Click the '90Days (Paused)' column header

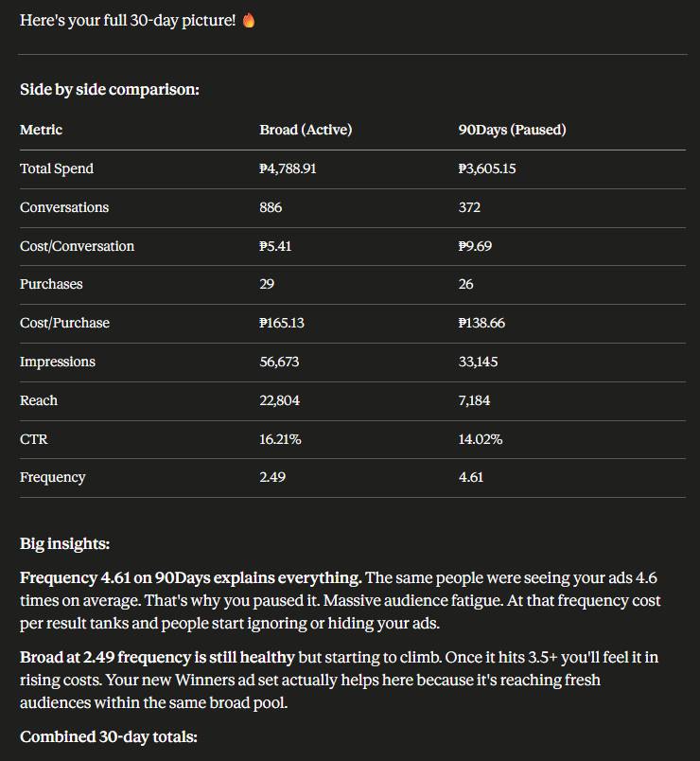pos(513,130)
